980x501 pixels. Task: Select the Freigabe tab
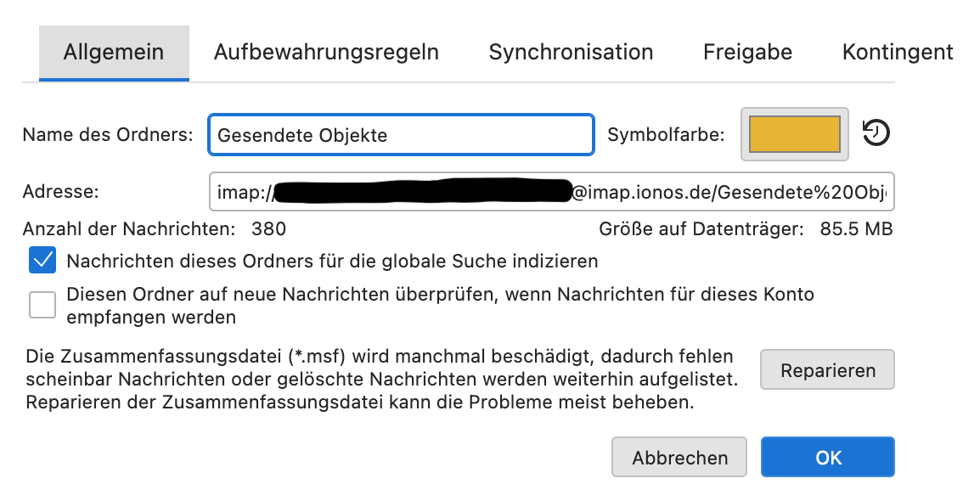(x=747, y=53)
